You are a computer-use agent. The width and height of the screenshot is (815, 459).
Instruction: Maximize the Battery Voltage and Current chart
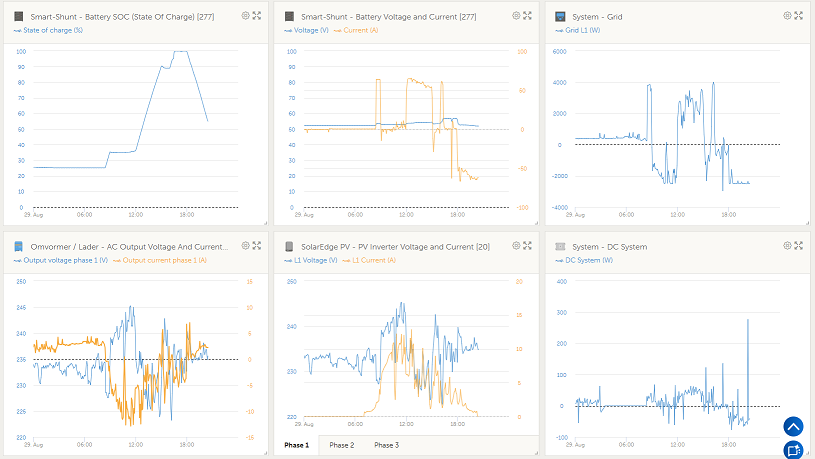click(528, 16)
